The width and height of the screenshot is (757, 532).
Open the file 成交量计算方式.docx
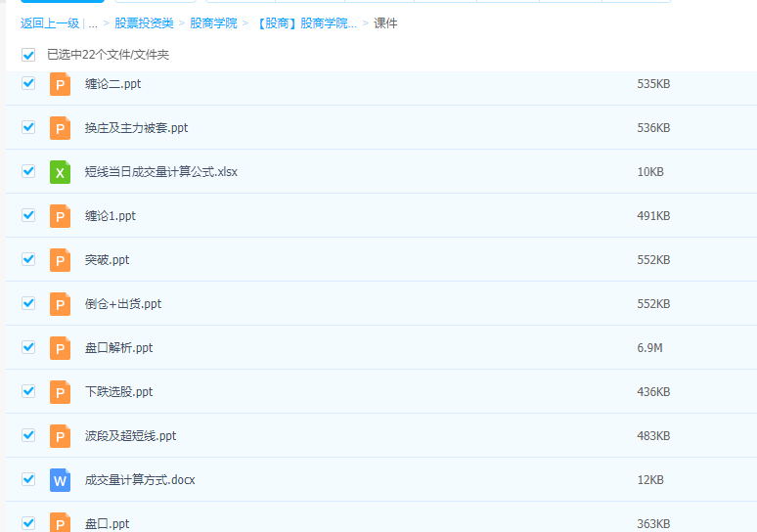(139, 480)
